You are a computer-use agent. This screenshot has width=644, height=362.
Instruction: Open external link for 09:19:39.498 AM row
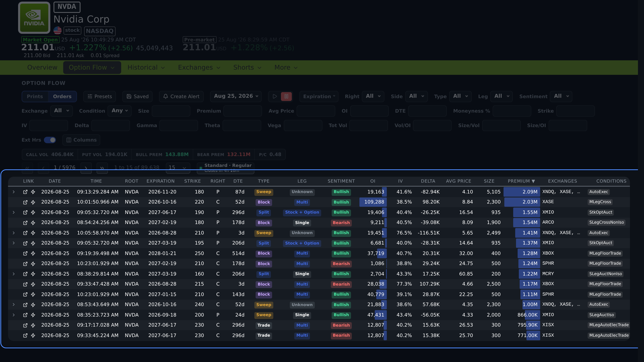point(25,253)
